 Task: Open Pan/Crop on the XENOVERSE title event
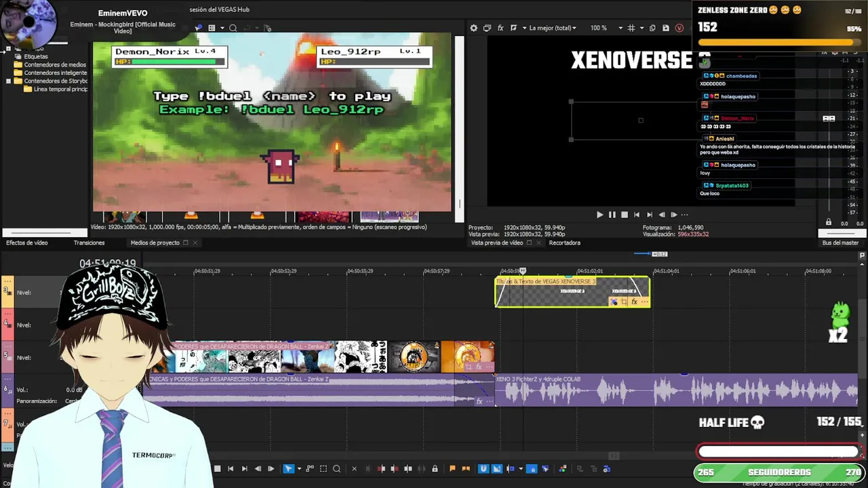(624, 302)
